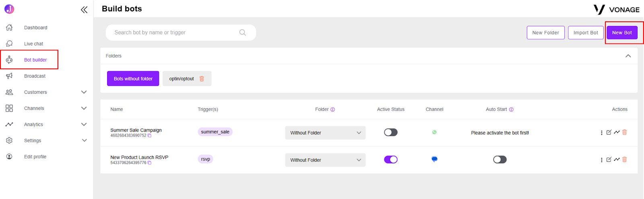
Task: Open more options for Summer Sale Campaign
Action: coord(602,133)
